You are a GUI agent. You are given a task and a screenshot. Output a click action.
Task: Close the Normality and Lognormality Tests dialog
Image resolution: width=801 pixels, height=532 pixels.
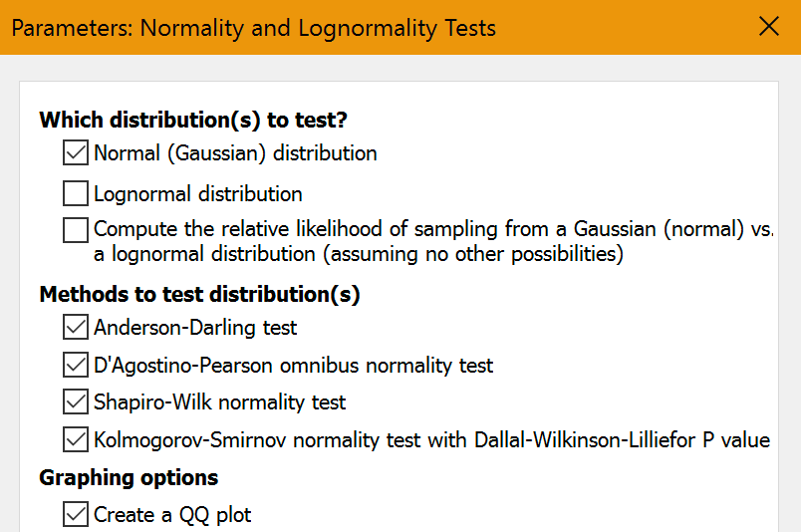[769, 27]
